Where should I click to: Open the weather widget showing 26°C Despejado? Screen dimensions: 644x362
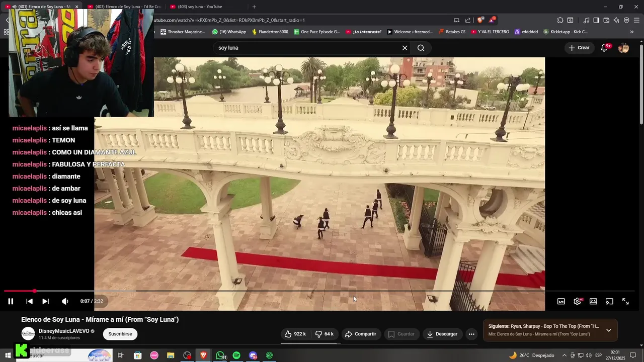point(531,355)
